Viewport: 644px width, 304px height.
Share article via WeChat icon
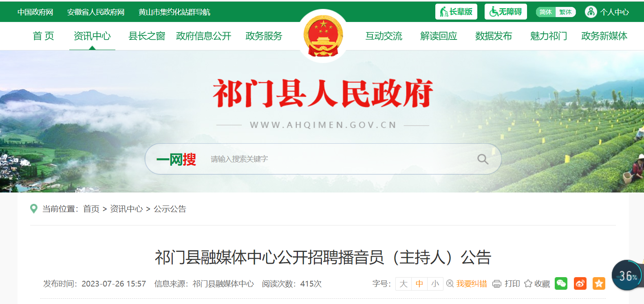(561, 284)
